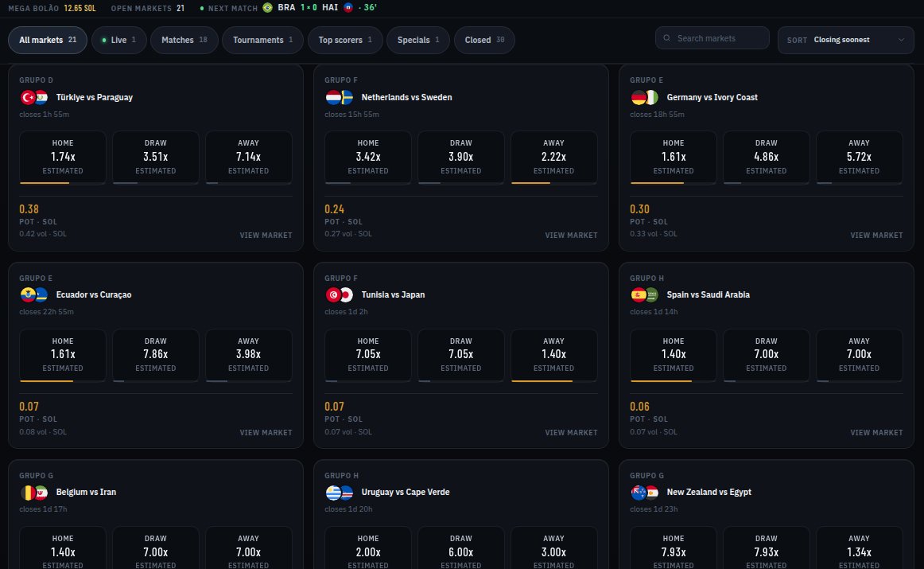
Task: Click the Belgium vs Iran flags icon
Action: pyautogui.click(x=34, y=493)
